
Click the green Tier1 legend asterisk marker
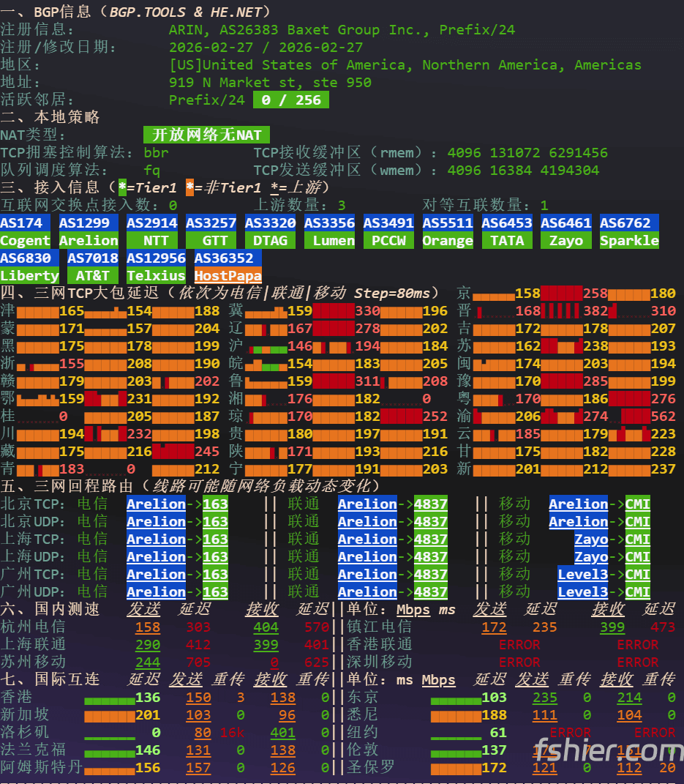point(122,188)
